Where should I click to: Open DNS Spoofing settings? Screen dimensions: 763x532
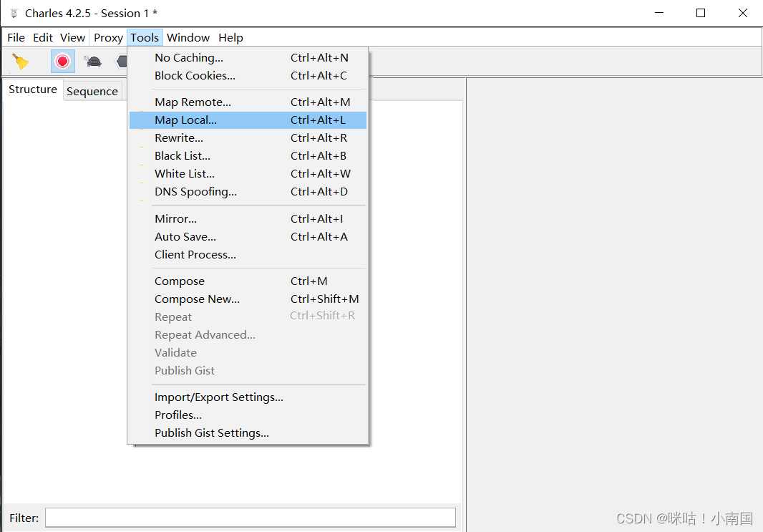click(195, 191)
